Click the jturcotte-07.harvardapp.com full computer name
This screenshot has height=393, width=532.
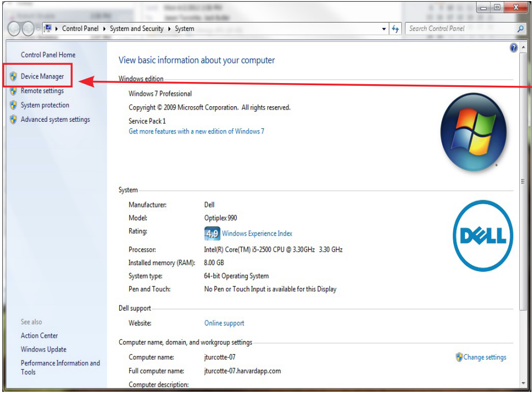coord(242,371)
